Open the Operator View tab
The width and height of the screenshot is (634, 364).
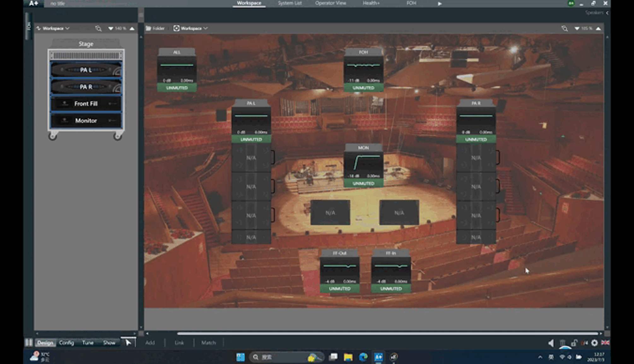(x=330, y=3)
